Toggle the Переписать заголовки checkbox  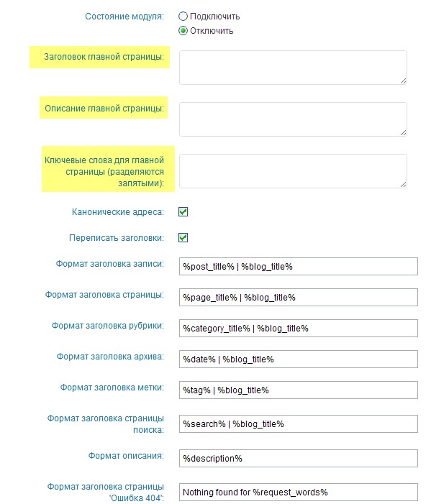point(183,238)
